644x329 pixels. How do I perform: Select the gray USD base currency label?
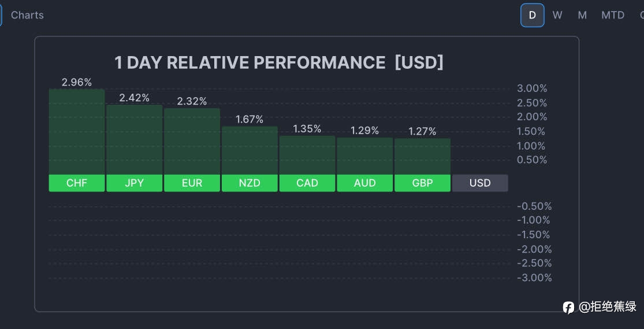click(x=480, y=183)
